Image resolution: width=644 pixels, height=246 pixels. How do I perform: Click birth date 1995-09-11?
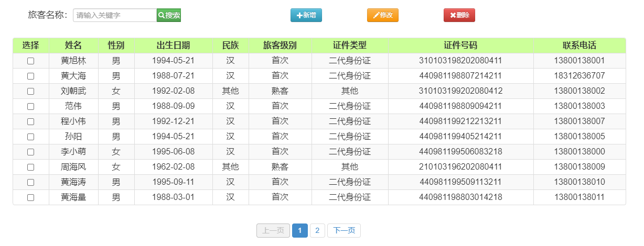pyautogui.click(x=174, y=182)
